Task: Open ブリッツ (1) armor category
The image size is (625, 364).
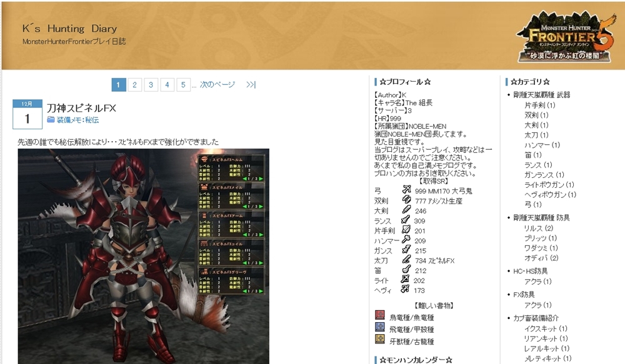Action: pyautogui.click(x=541, y=238)
